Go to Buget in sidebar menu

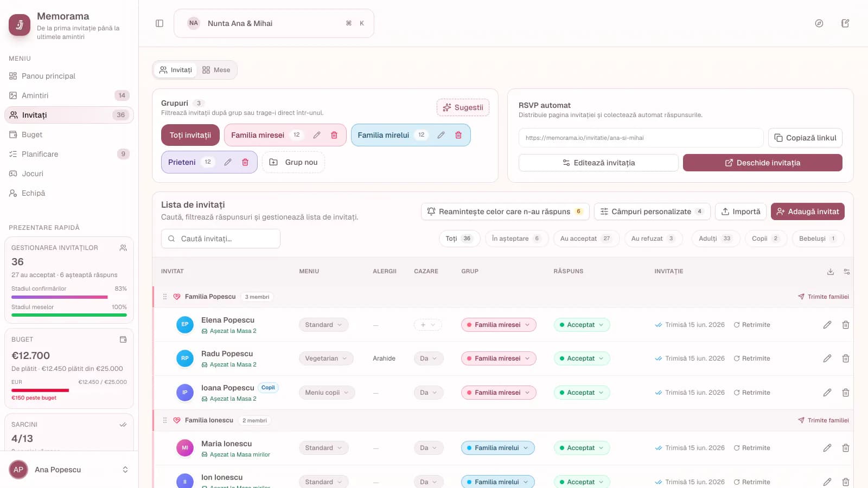pyautogui.click(x=69, y=134)
